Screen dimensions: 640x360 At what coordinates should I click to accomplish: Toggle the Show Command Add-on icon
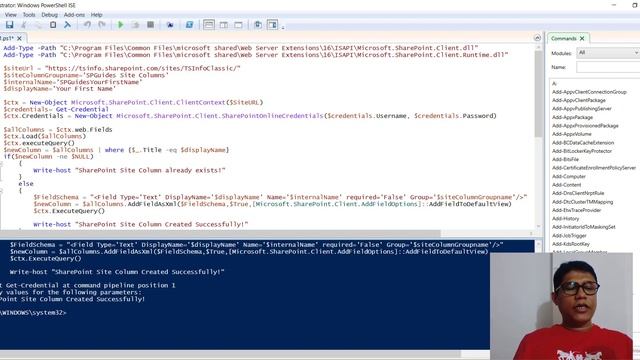click(272, 25)
